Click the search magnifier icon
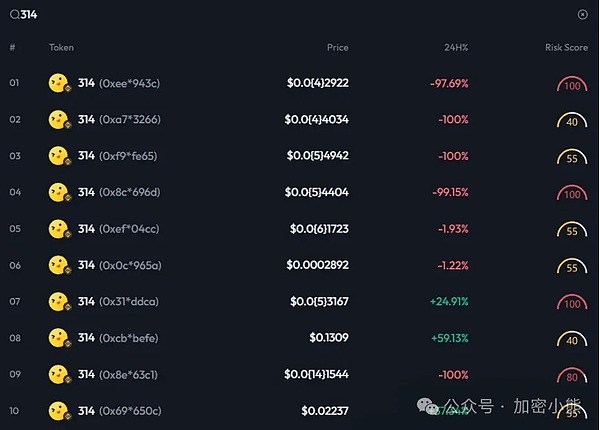The height and width of the screenshot is (430, 600). coord(13,15)
